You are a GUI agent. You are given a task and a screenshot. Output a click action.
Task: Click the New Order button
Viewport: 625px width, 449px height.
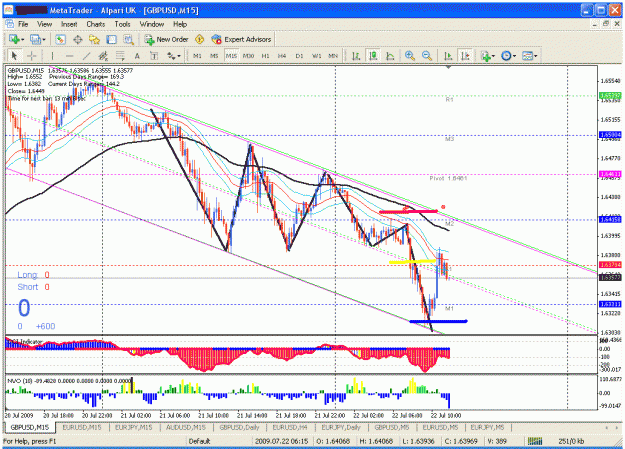coord(166,39)
